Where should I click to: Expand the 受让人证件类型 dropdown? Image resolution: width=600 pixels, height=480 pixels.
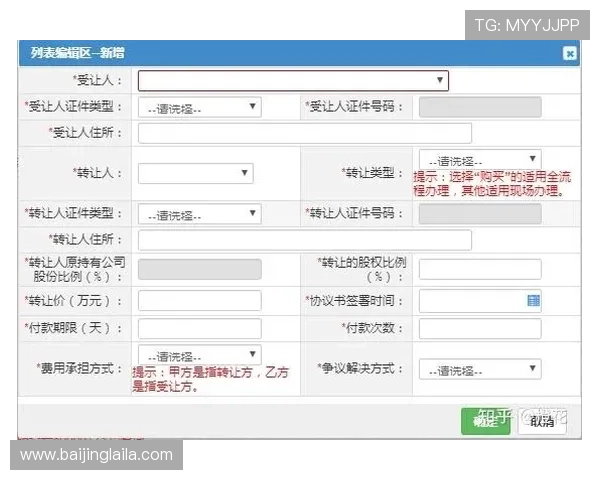[x=199, y=107]
